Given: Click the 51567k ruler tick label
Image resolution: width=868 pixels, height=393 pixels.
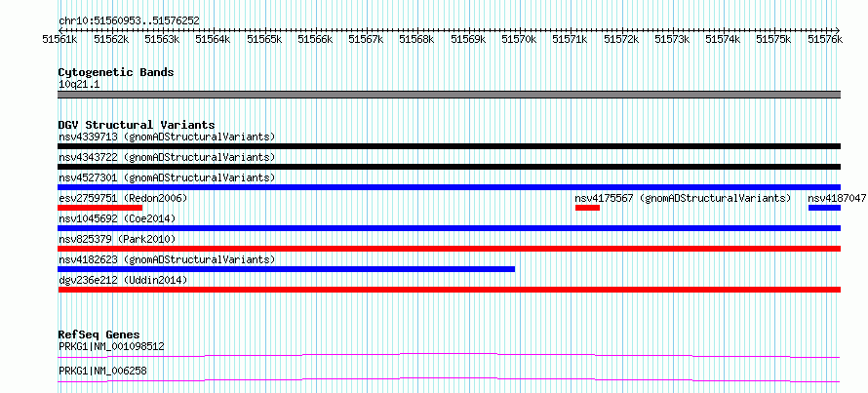Looking at the screenshot, I should (x=366, y=39).
